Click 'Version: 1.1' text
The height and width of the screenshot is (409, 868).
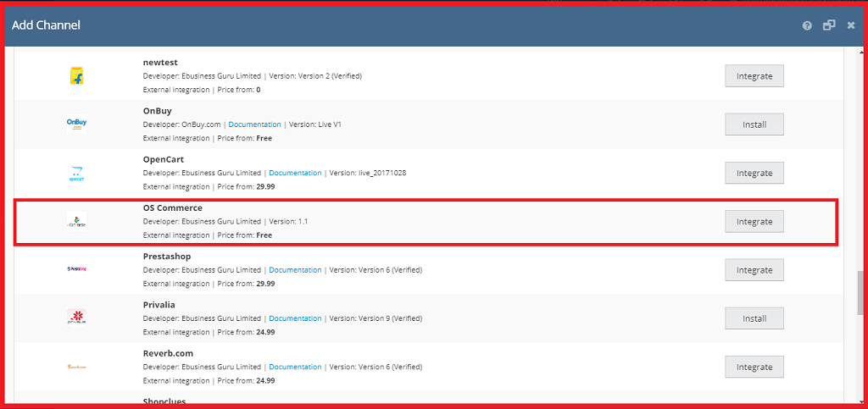[288, 222]
